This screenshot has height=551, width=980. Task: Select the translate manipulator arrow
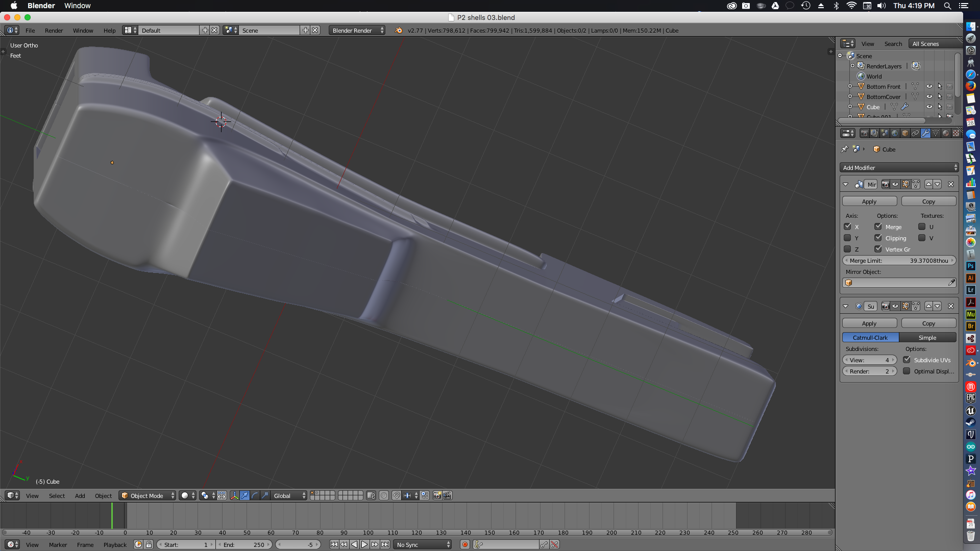pos(244,495)
